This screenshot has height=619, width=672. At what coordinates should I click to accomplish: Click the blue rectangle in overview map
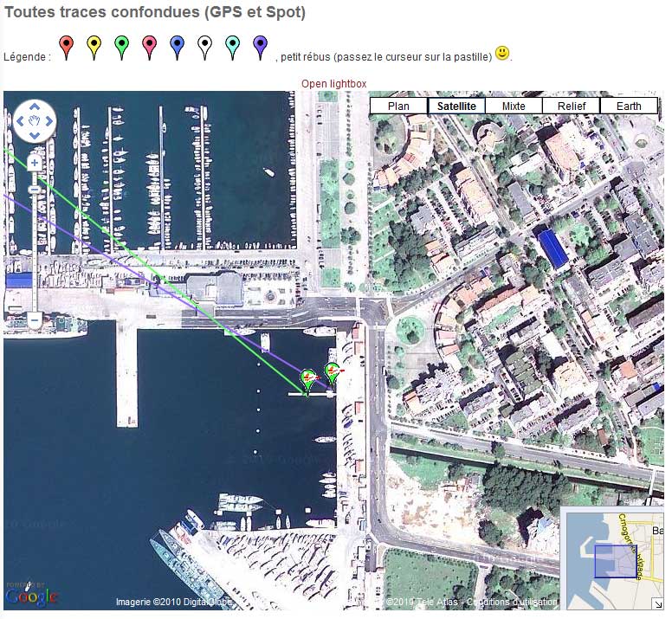click(615, 561)
